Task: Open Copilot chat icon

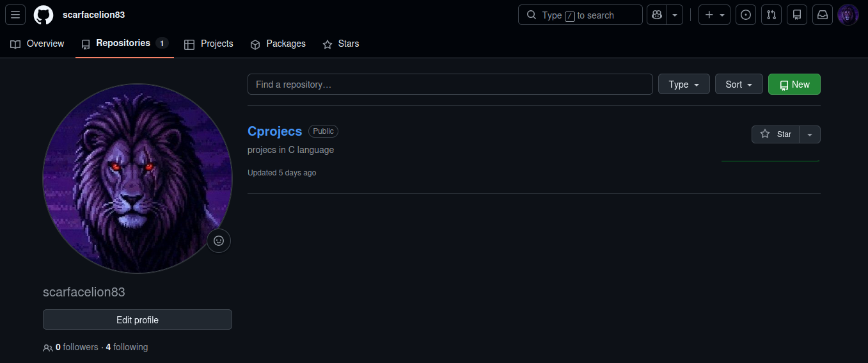Action: coord(657,15)
